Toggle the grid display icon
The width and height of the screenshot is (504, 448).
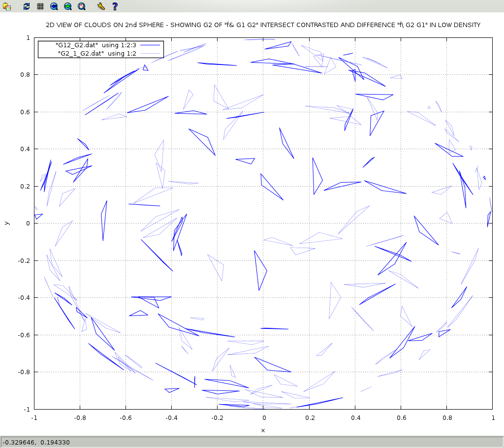tap(40, 6)
